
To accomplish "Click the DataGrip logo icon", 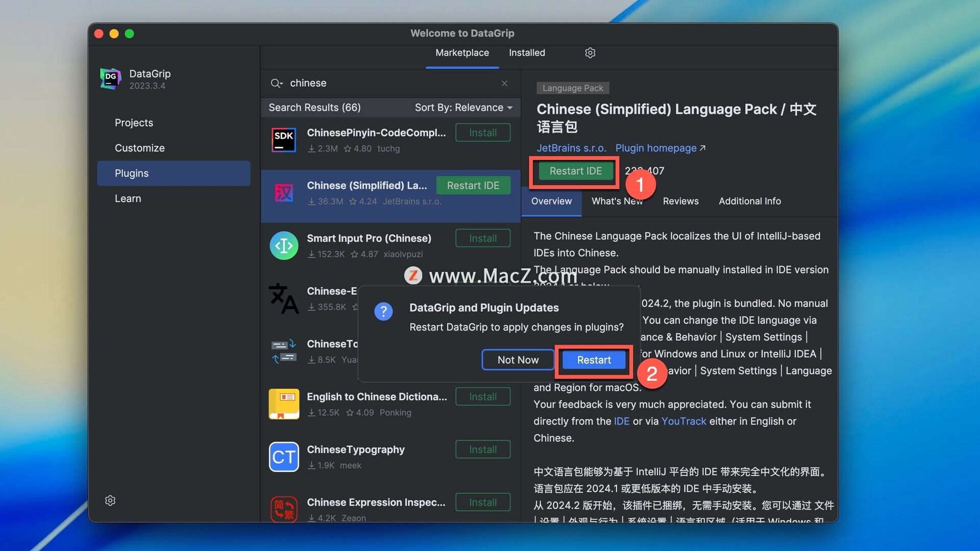I will [x=110, y=79].
